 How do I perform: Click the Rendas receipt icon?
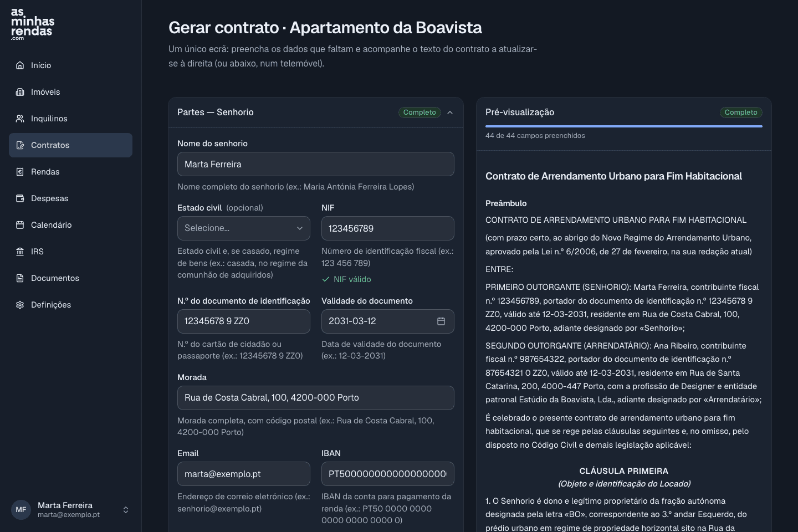point(20,172)
